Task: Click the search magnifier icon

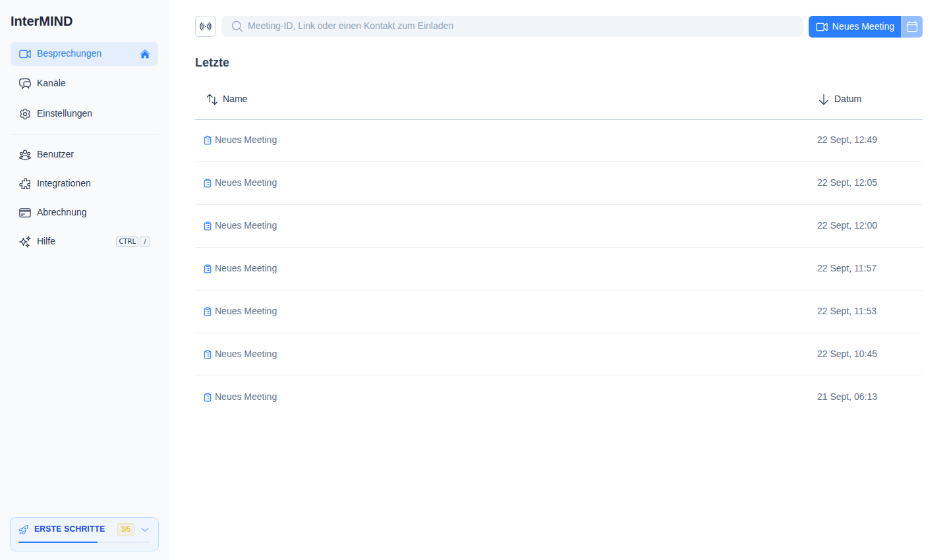Action: tap(237, 26)
